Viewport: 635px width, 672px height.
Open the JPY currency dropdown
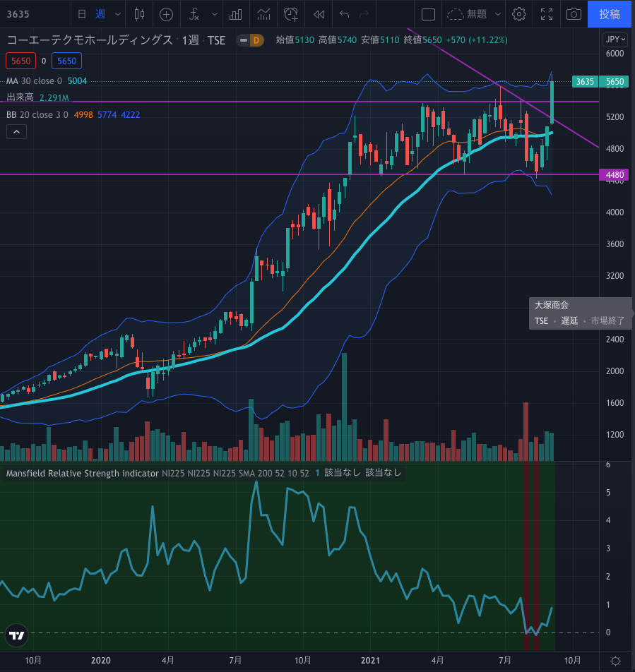click(x=615, y=40)
